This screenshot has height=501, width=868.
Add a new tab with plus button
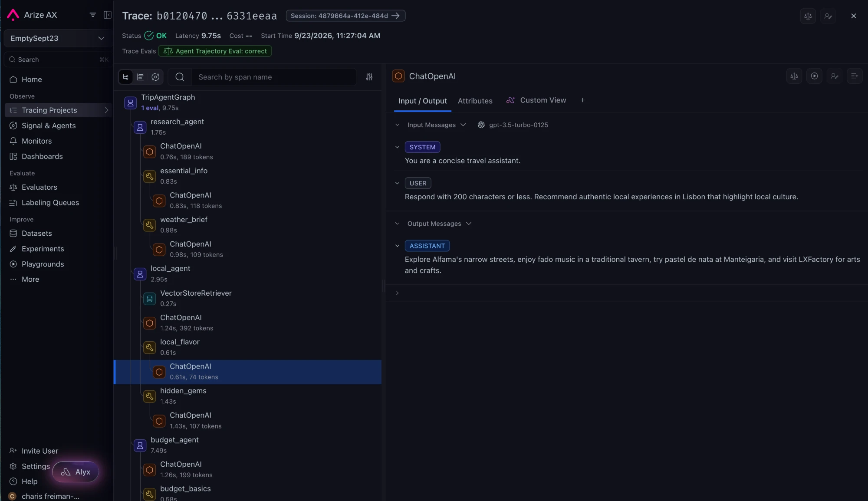pos(582,100)
